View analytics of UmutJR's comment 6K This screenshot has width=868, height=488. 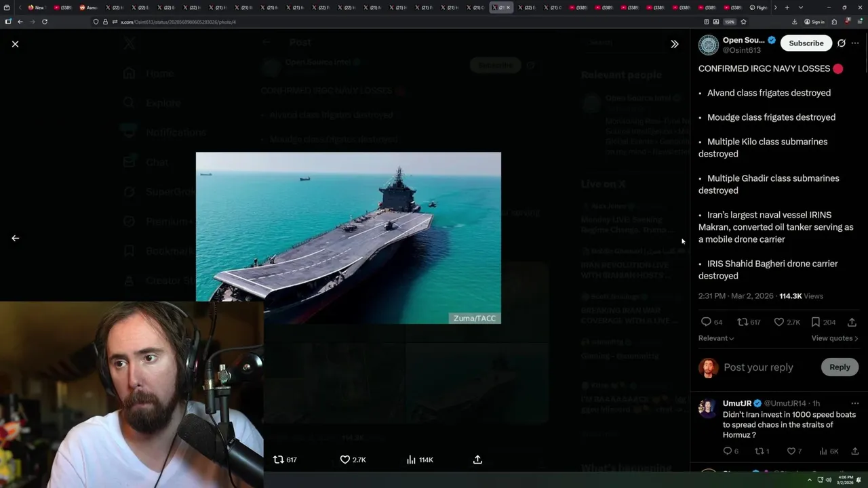point(828,451)
